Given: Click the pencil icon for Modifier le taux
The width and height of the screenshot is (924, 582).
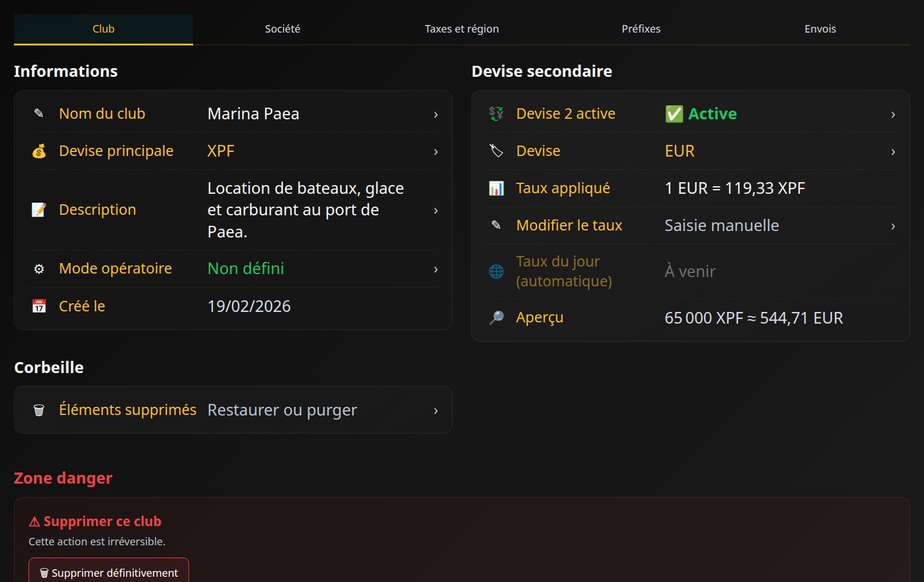Looking at the screenshot, I should click(496, 225).
